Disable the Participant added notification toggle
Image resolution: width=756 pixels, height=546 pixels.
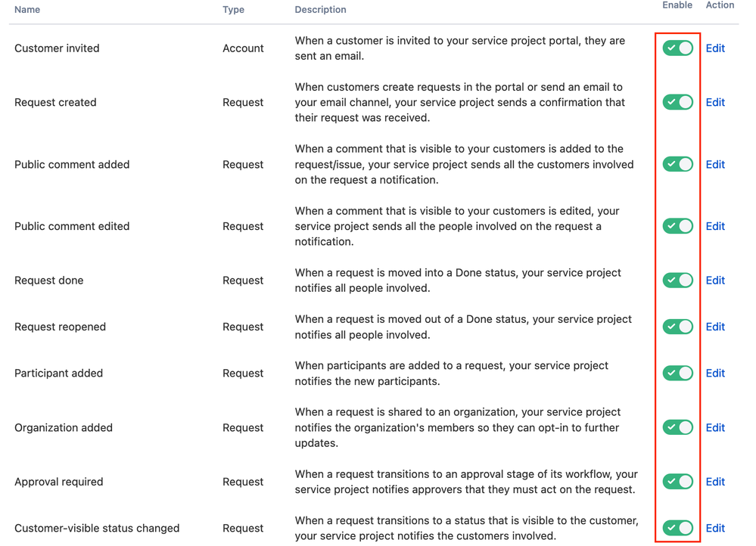[677, 373]
